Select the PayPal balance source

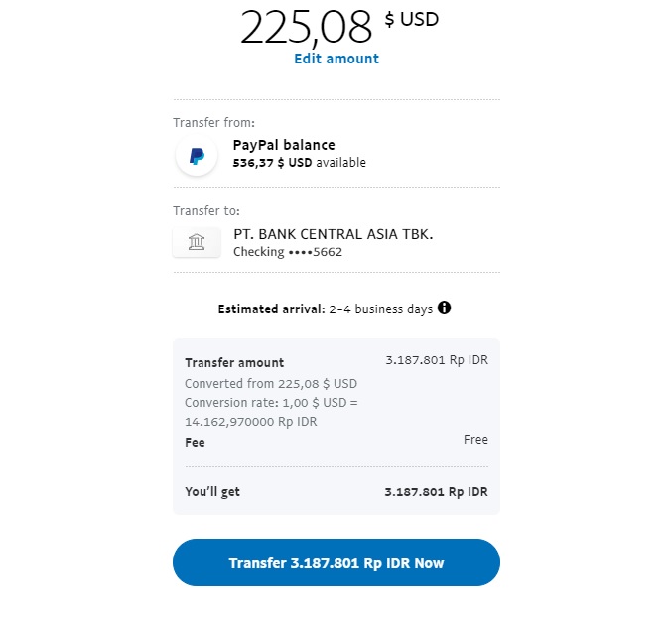284,145
